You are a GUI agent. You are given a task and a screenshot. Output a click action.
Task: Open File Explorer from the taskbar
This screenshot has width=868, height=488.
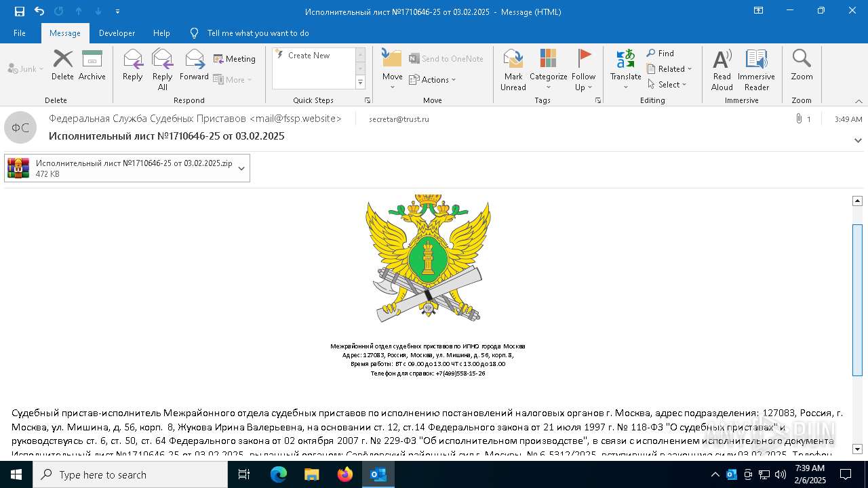[x=312, y=474]
